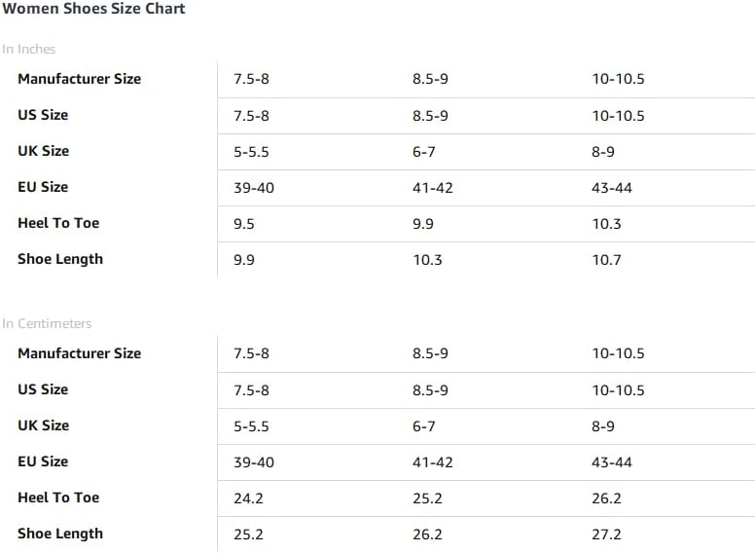
Task: Click EU Size 39-40 in centimeters table
Action: pyautogui.click(x=254, y=462)
